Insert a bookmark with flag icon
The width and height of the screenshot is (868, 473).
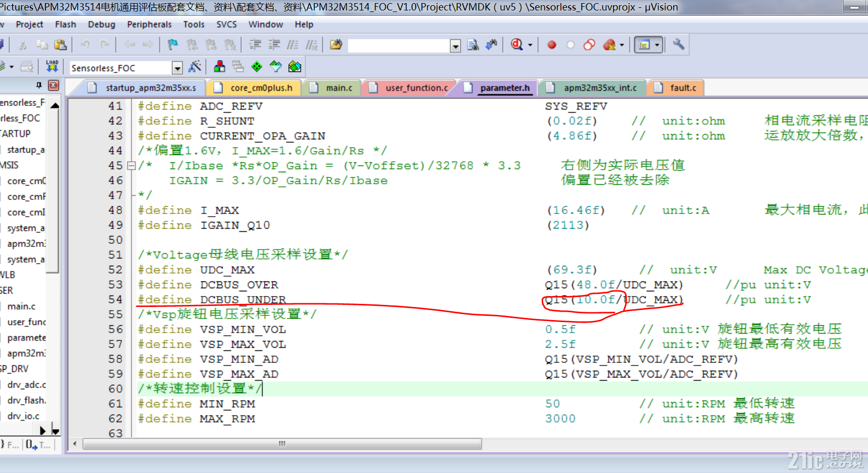click(x=173, y=45)
